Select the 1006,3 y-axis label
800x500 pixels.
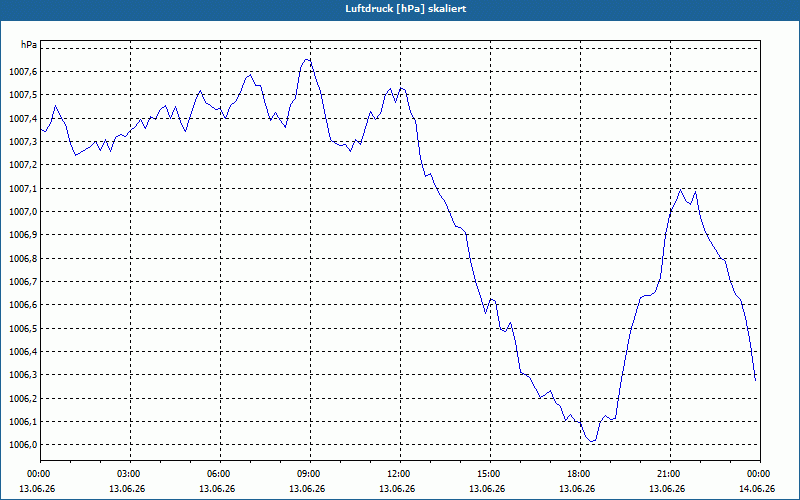(x=23, y=374)
